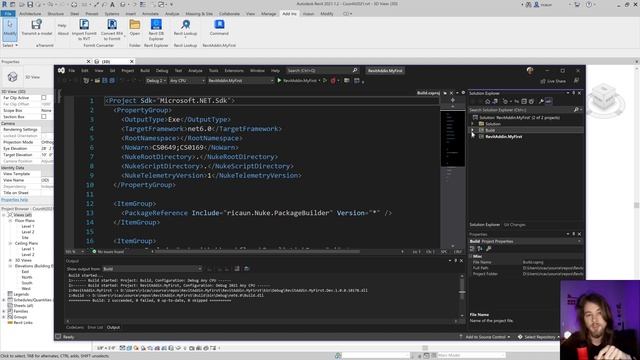Click Convert RFA to FormIt icon
The height and width of the screenshot is (360, 640).
(112, 24)
